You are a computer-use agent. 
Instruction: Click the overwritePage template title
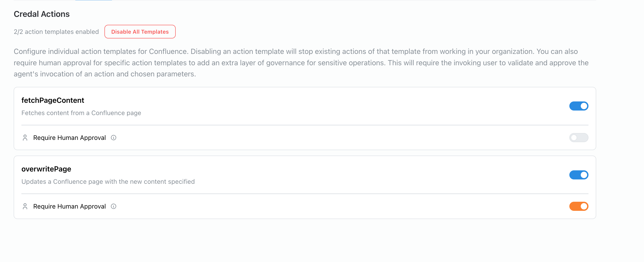[x=46, y=169]
